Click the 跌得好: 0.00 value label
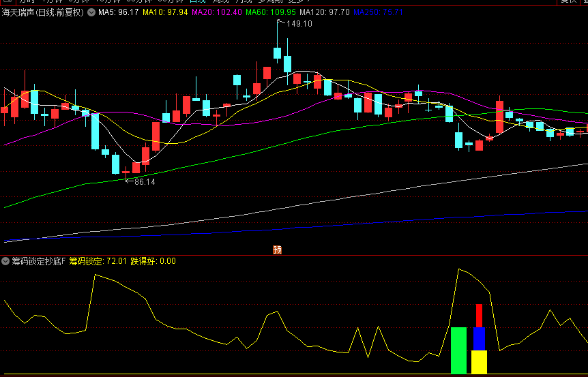Screen dimensions: 588x377 tap(153, 260)
